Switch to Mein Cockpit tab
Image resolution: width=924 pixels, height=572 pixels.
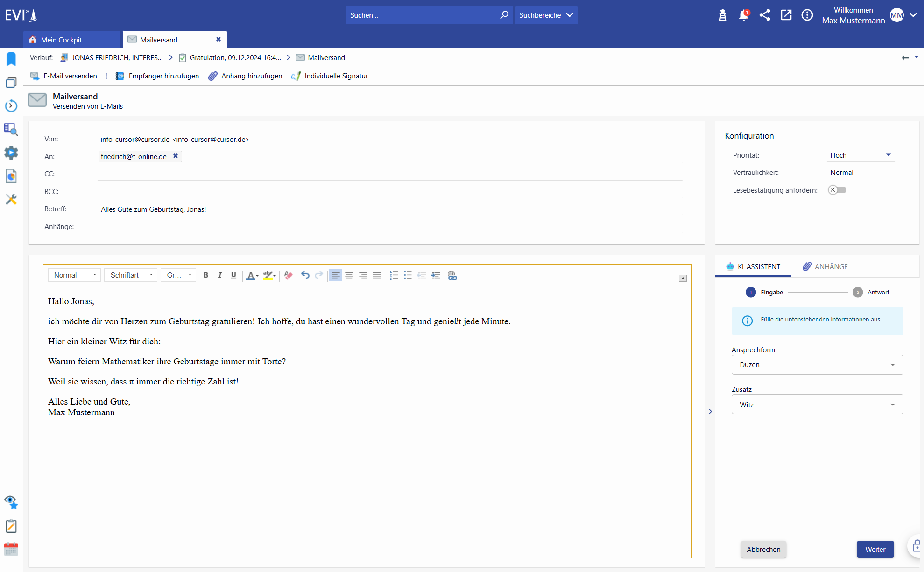(61, 40)
